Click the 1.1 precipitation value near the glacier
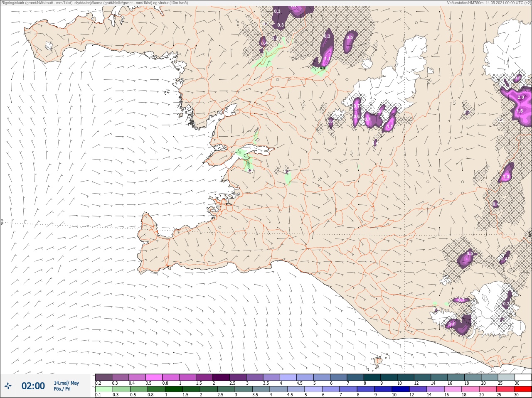 (390, 126)
